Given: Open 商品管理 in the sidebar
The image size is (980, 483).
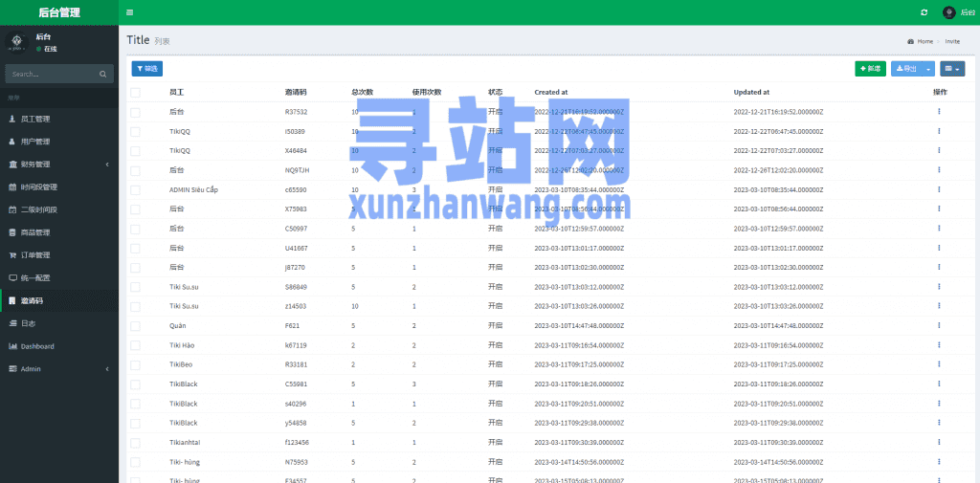Looking at the screenshot, I should (59, 232).
